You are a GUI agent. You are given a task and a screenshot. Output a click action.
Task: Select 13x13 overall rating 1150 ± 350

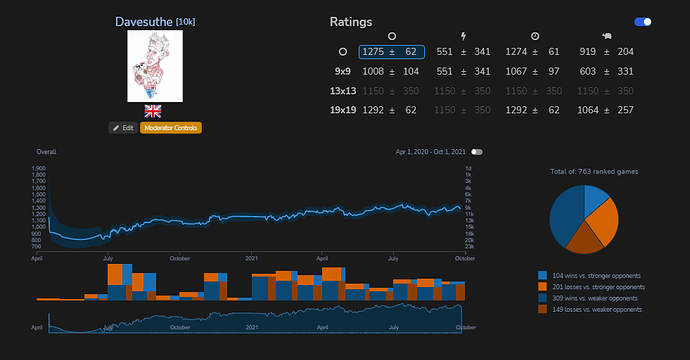[392, 91]
